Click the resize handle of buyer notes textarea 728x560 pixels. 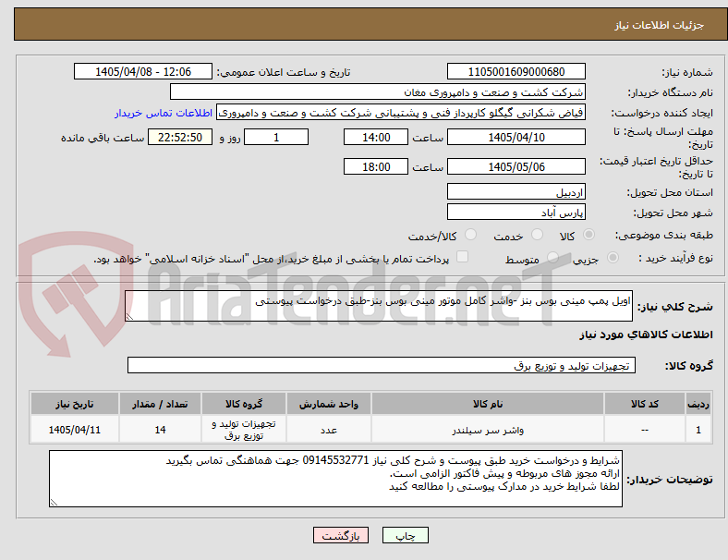click(x=54, y=502)
